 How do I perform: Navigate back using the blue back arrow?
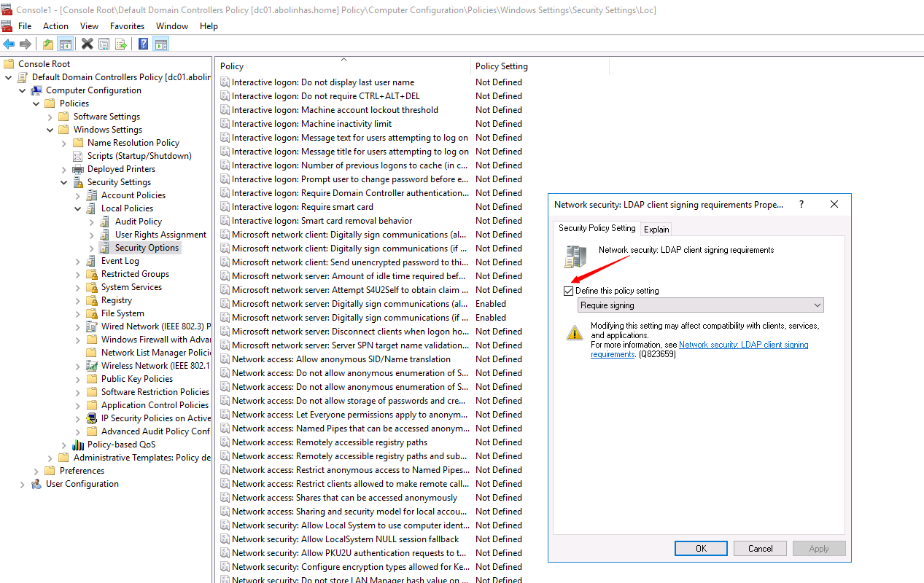[9, 44]
